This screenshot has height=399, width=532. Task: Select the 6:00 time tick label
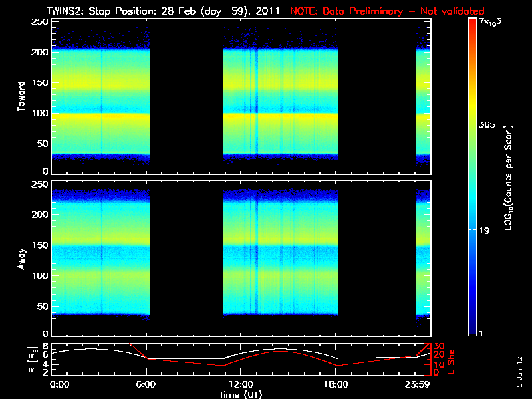[150, 384]
